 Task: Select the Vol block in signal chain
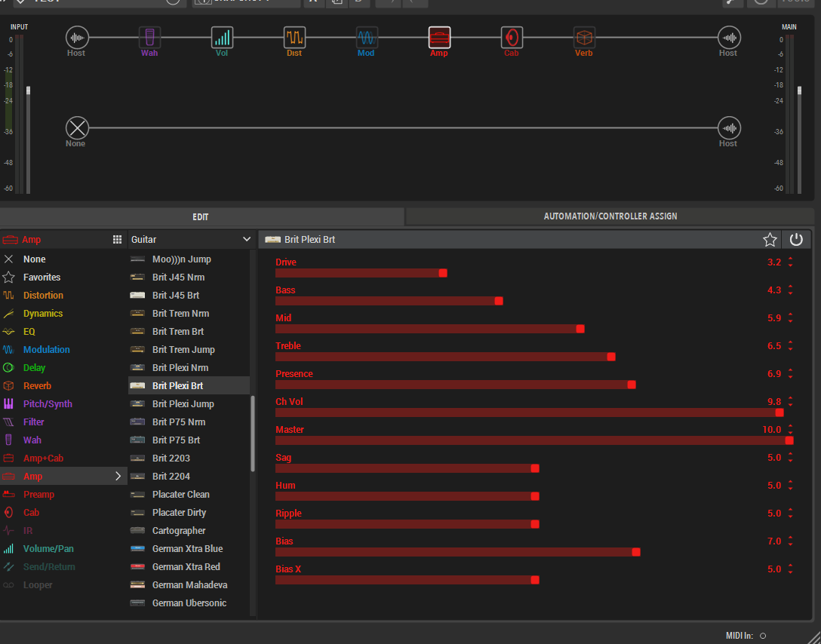[222, 38]
